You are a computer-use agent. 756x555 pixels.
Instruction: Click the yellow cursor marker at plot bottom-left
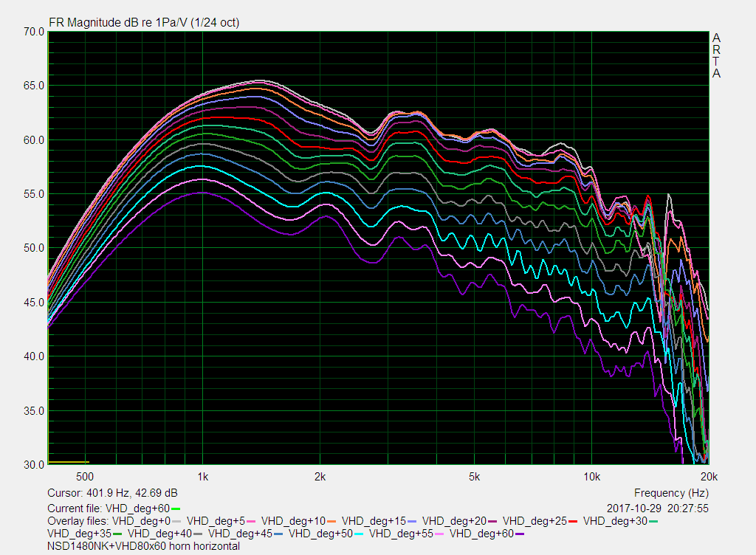click(69, 463)
